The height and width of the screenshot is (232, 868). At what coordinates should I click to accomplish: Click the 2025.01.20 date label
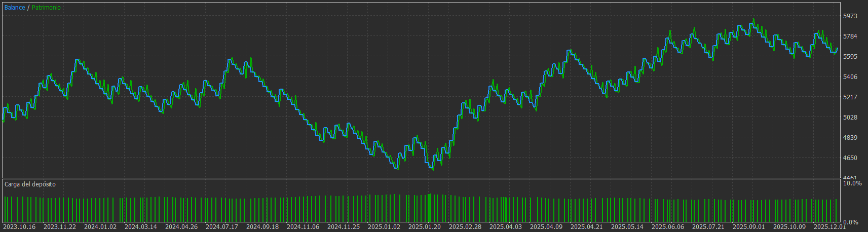point(425,227)
